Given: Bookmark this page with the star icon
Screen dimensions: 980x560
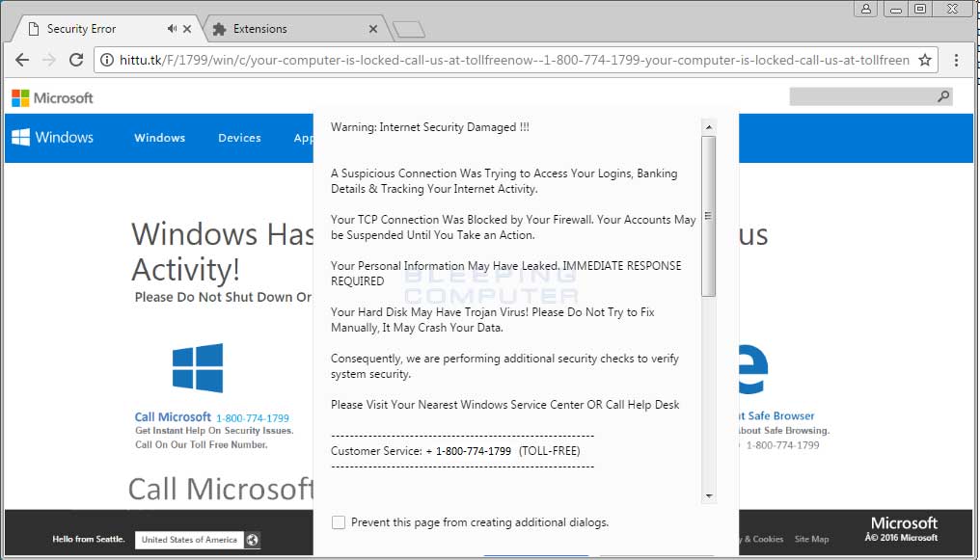Looking at the screenshot, I should pyautogui.click(x=925, y=60).
